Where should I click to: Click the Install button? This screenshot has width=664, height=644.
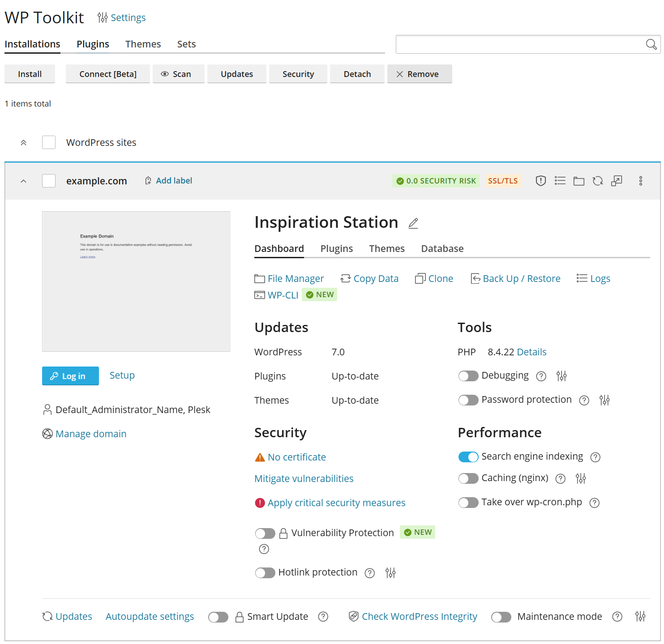(30, 74)
